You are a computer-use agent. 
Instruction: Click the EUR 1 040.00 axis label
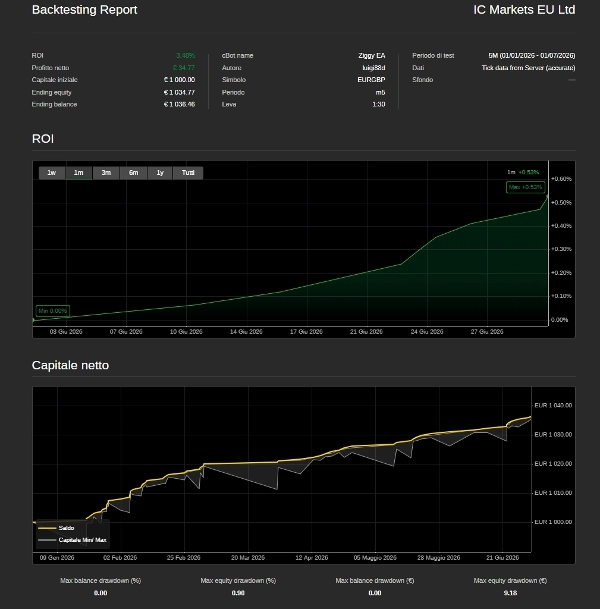[553, 405]
